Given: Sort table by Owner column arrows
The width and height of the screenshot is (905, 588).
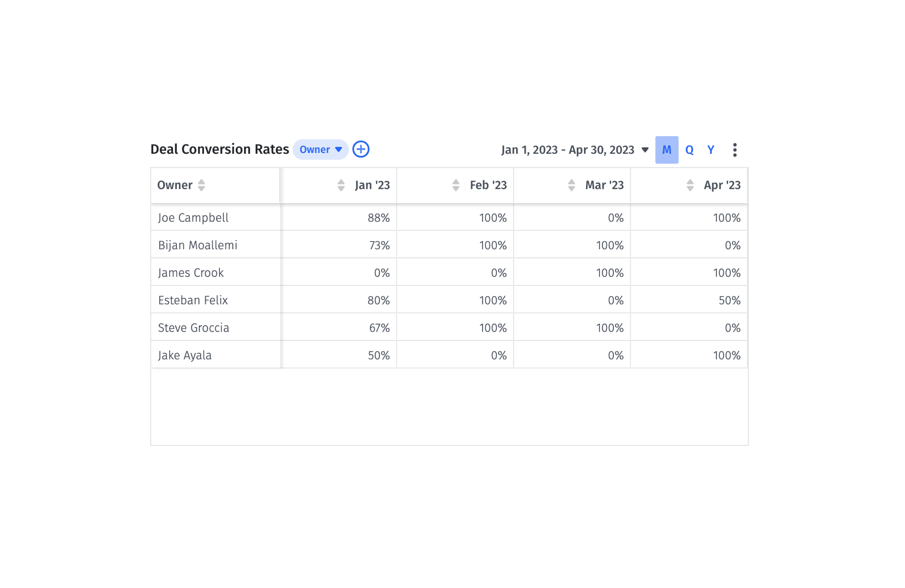Looking at the screenshot, I should pos(201,185).
